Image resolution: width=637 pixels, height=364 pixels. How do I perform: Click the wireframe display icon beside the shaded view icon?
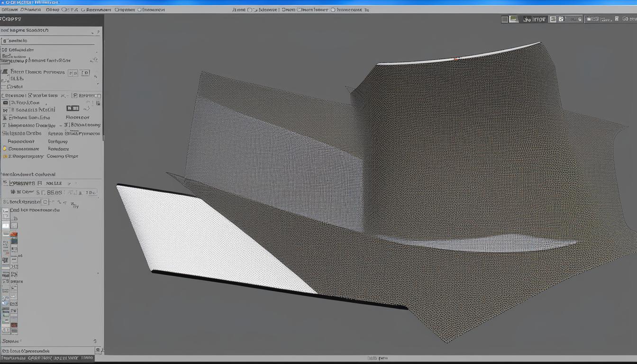pyautogui.click(x=503, y=19)
